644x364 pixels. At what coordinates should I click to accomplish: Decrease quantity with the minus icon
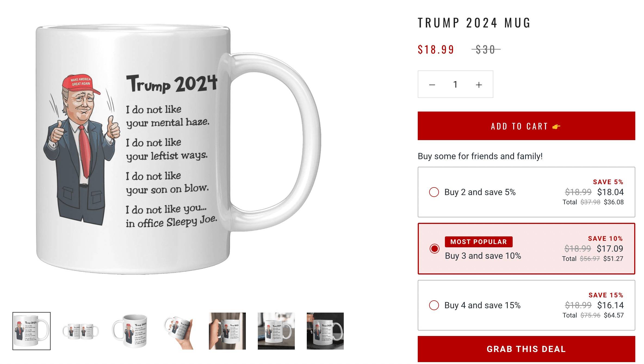pos(432,85)
